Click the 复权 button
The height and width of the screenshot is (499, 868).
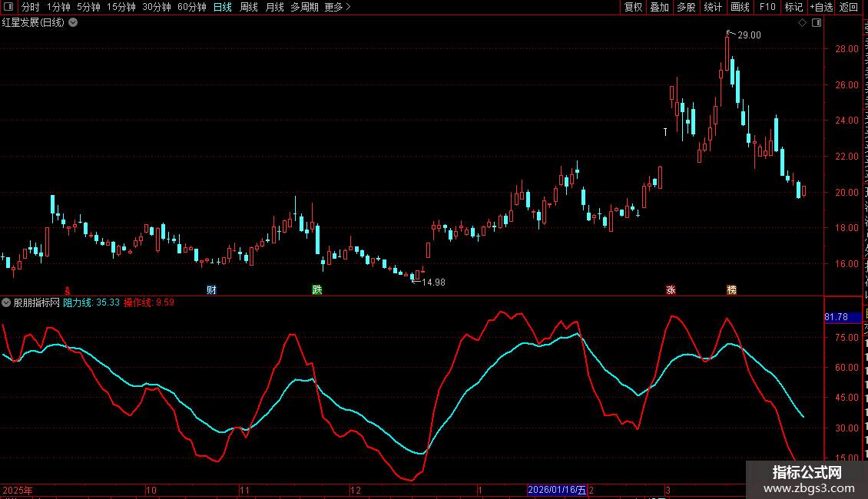click(633, 7)
